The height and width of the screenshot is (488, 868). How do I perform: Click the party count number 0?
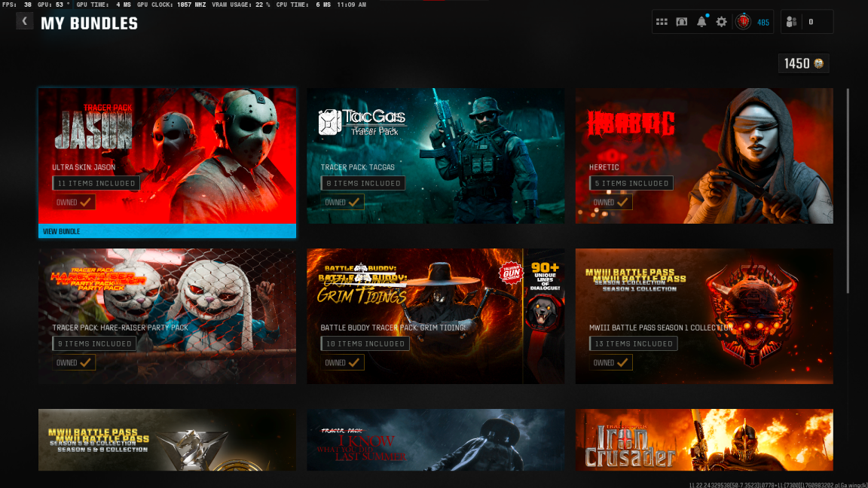click(811, 22)
